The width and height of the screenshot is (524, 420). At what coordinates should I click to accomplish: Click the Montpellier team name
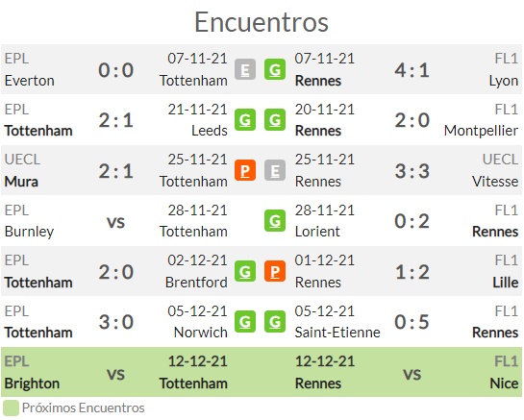point(482,131)
